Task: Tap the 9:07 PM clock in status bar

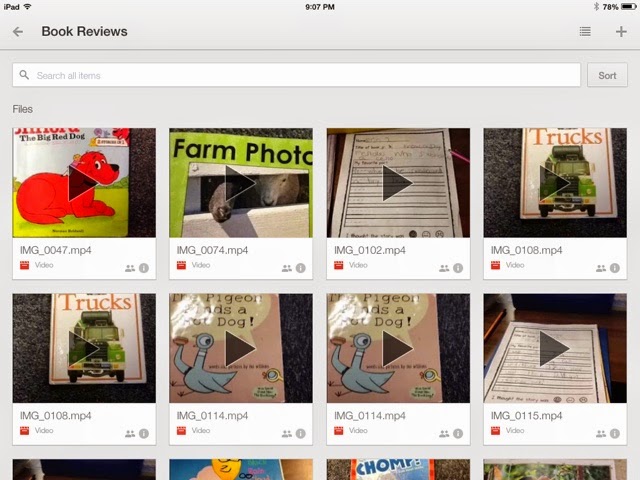Action: (x=320, y=7)
